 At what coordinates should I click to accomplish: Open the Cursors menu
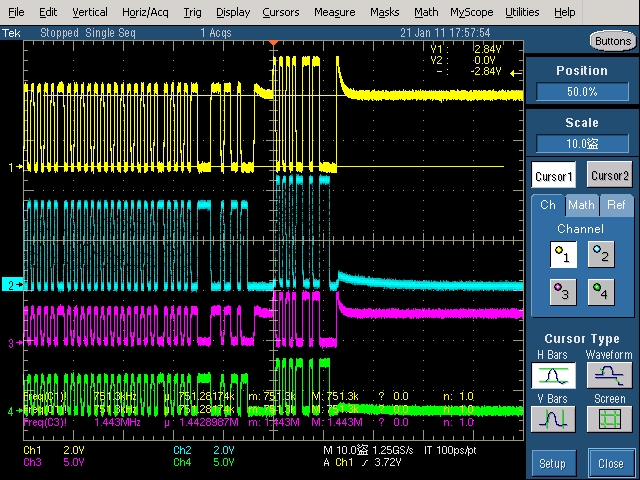point(281,12)
